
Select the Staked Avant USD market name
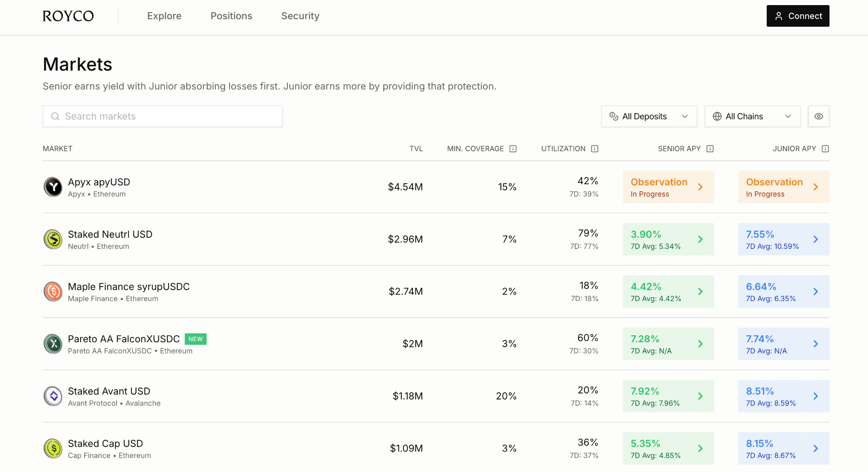pos(109,391)
